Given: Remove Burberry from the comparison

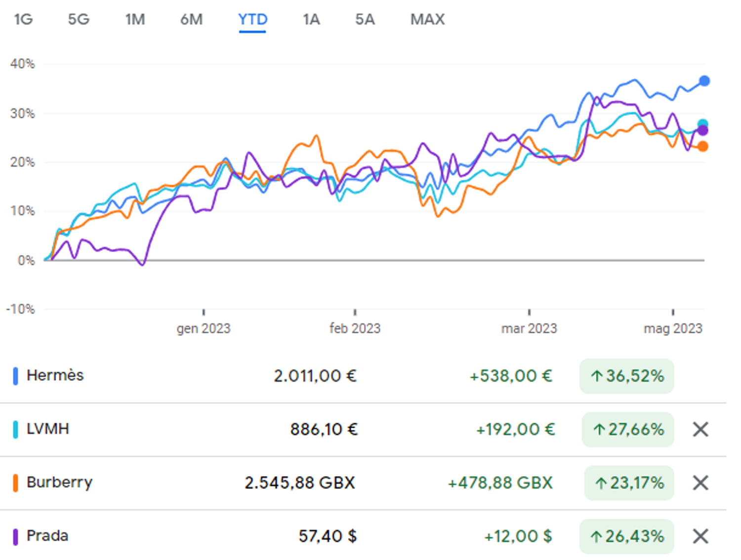Looking at the screenshot, I should click(x=700, y=482).
